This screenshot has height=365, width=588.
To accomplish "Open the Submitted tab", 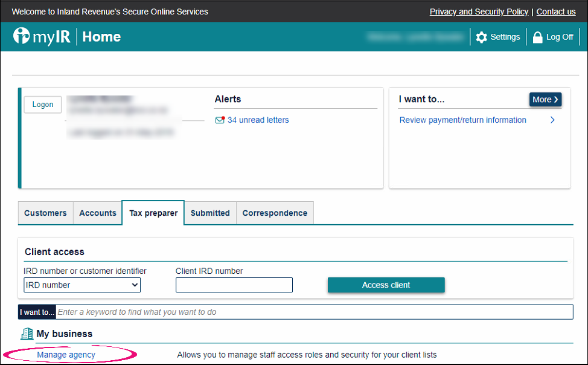I will pos(209,213).
